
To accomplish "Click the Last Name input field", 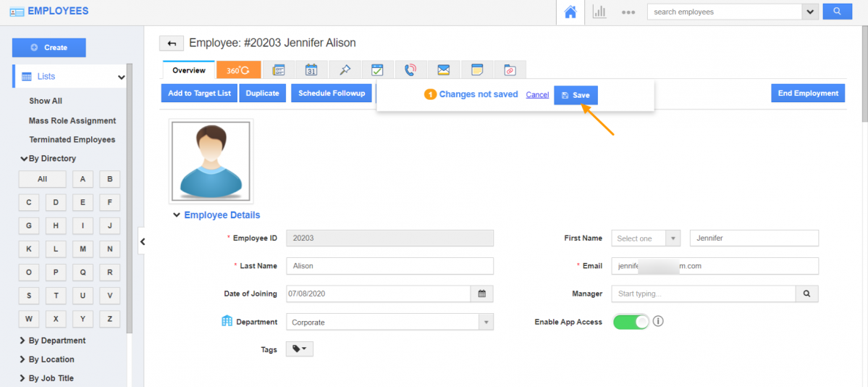I will (389, 266).
